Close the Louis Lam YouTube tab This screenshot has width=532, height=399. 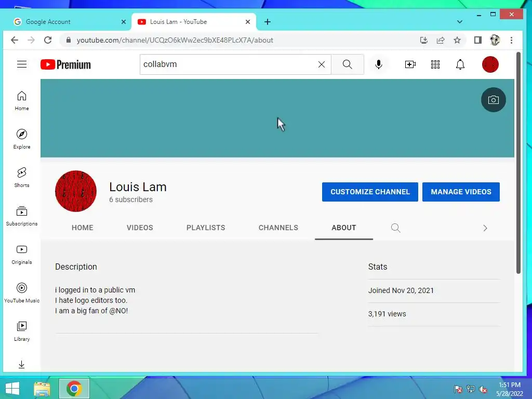click(x=248, y=22)
